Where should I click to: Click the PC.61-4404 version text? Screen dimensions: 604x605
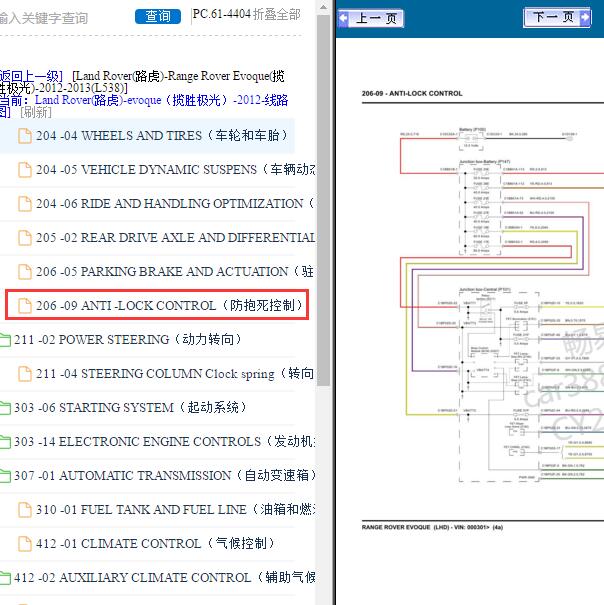click(x=222, y=14)
